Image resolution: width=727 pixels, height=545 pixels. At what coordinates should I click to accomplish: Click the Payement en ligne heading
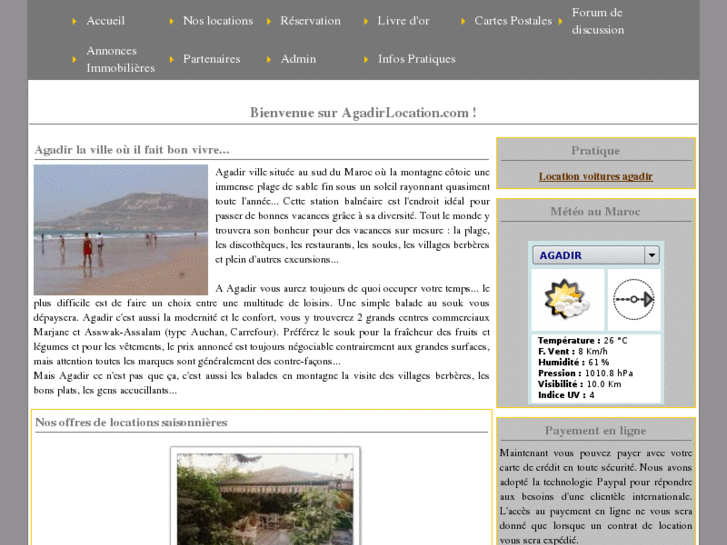click(595, 430)
